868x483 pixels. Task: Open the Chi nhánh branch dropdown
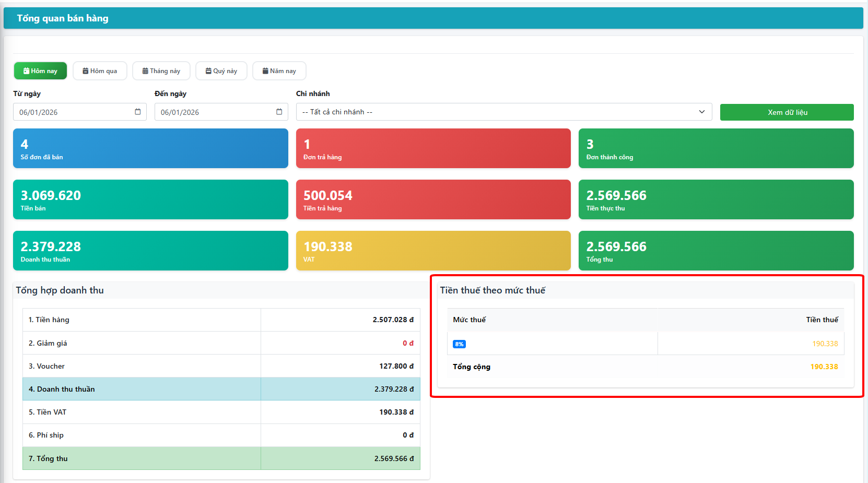coord(503,112)
